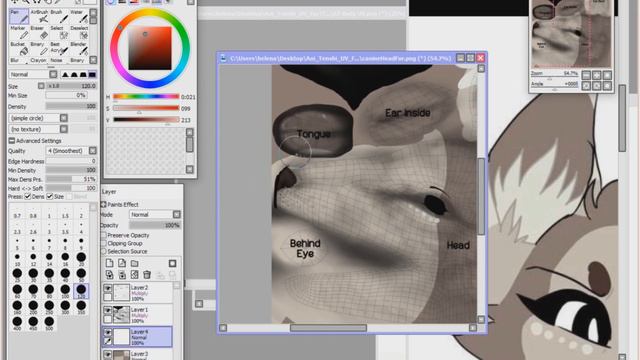Click the zoom in plus button in navigator
Screen dimensions: 640x360
(x=597, y=75)
